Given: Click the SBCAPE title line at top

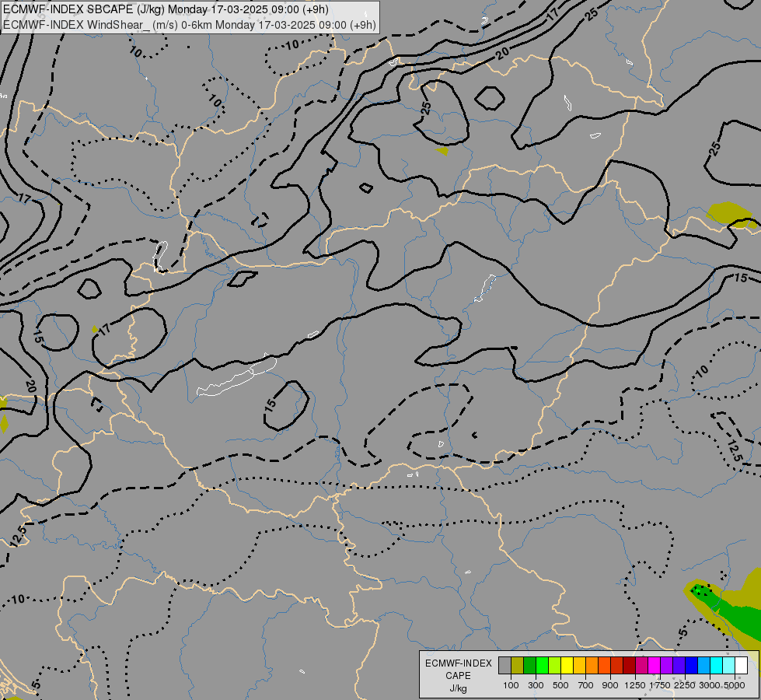Looking at the screenshot, I should (x=166, y=9).
